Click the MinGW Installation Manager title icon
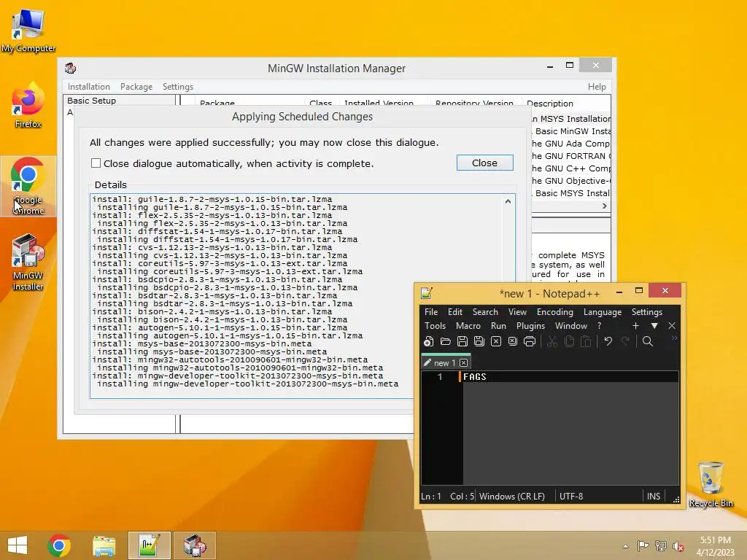Screen dimensions: 747x560 coord(71,68)
